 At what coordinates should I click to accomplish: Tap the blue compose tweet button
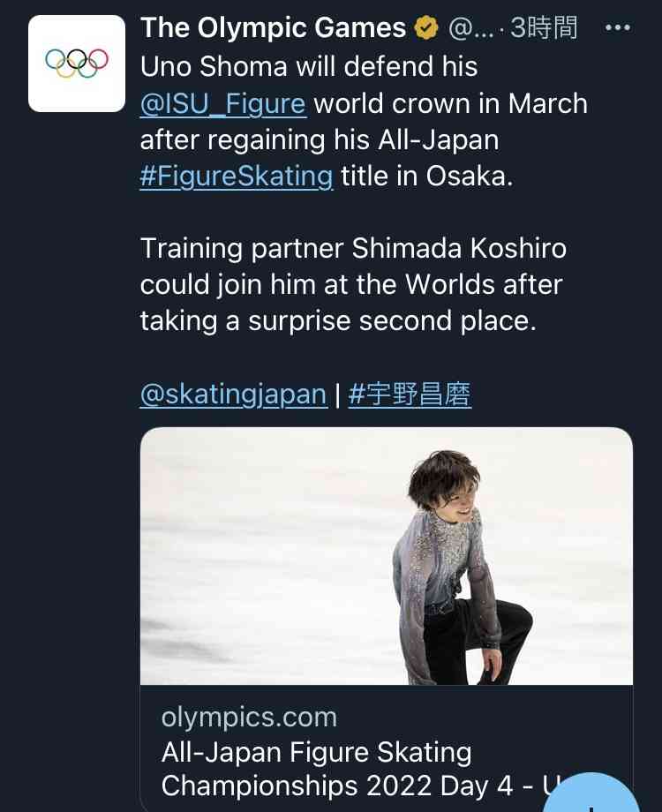(x=591, y=793)
